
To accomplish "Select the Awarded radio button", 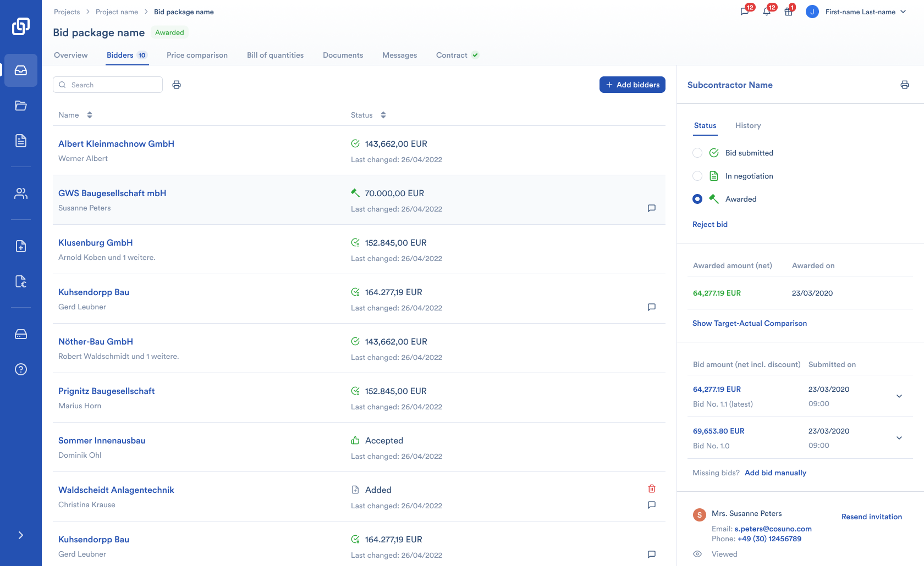I will pyautogui.click(x=697, y=199).
